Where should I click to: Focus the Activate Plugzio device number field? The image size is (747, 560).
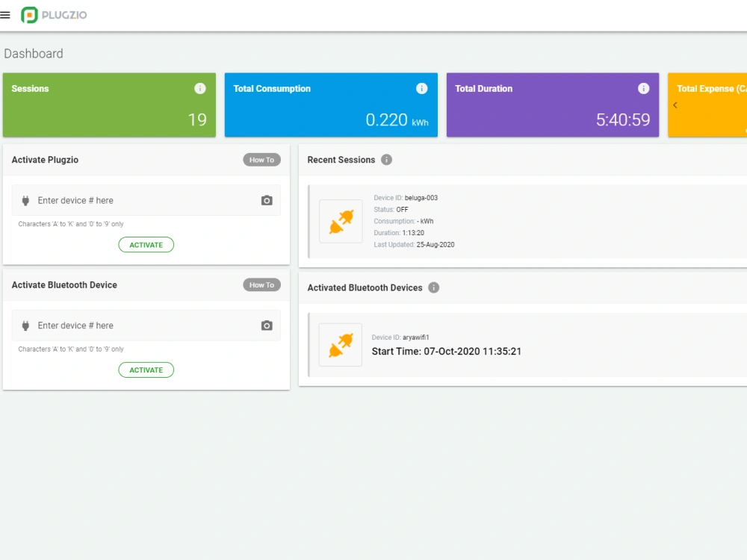[x=146, y=200]
